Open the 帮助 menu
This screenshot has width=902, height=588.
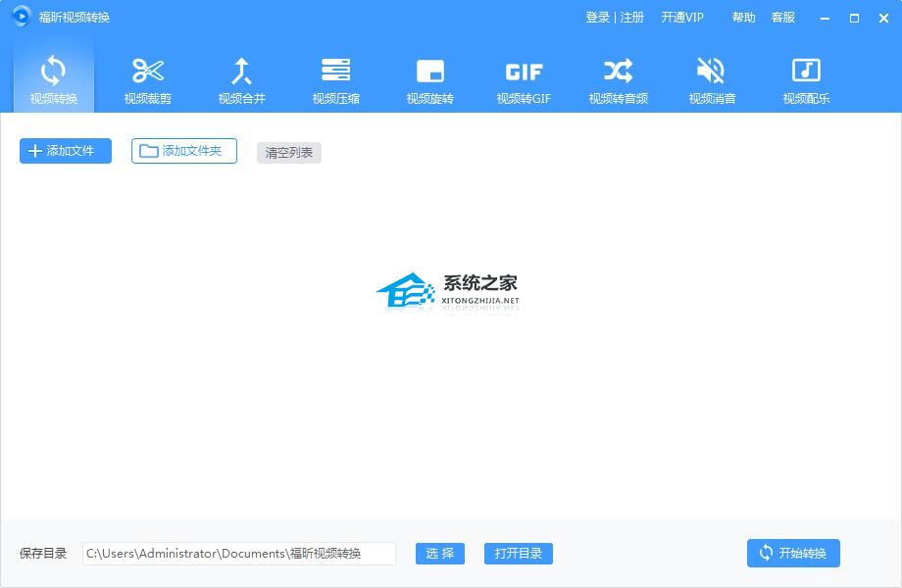(x=743, y=18)
